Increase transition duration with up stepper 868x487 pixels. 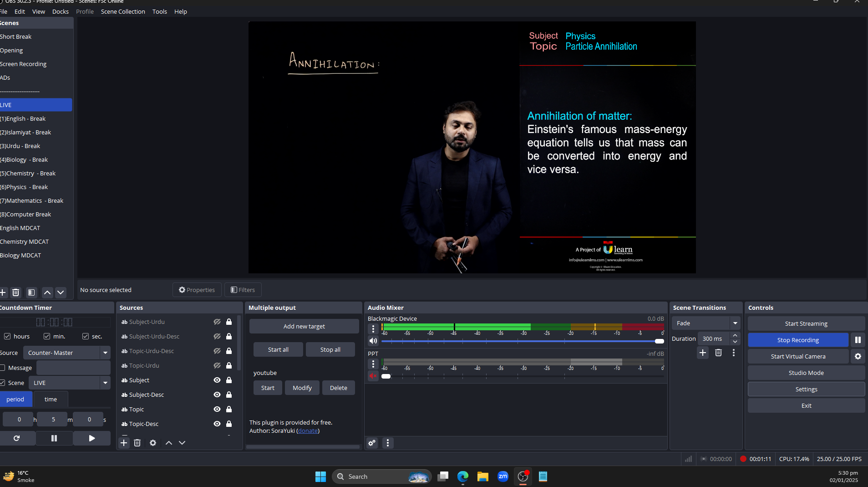coord(735,335)
